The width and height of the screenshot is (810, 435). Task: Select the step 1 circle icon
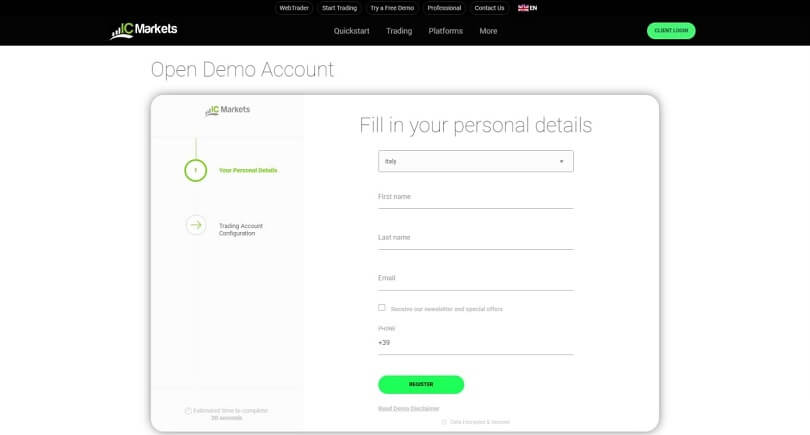click(x=196, y=170)
